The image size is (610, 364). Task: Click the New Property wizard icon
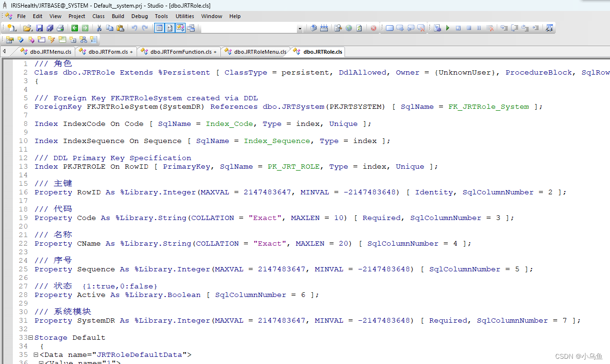pos(20,39)
